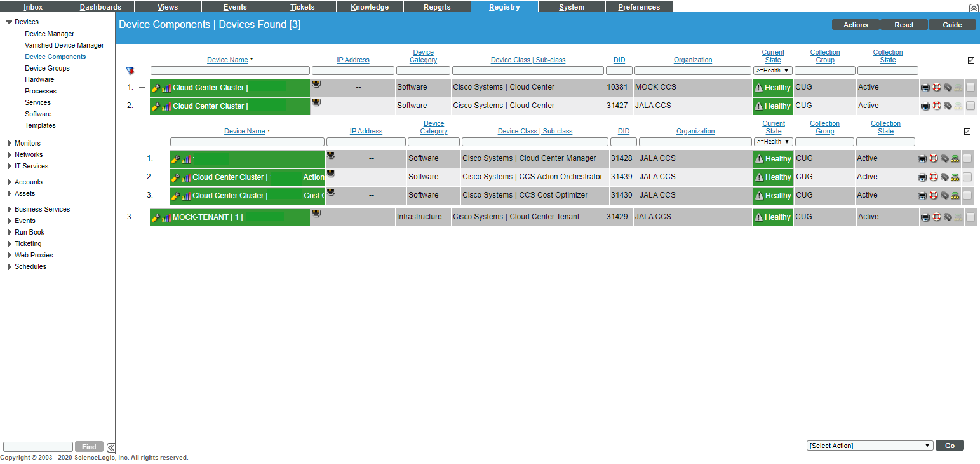Click printer icon on DID 31427 row
The image size is (980, 464).
pos(925,106)
